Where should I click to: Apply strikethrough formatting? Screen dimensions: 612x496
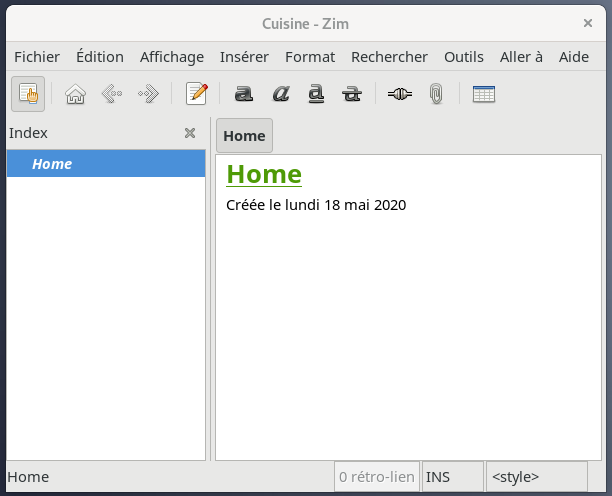pyautogui.click(x=352, y=94)
